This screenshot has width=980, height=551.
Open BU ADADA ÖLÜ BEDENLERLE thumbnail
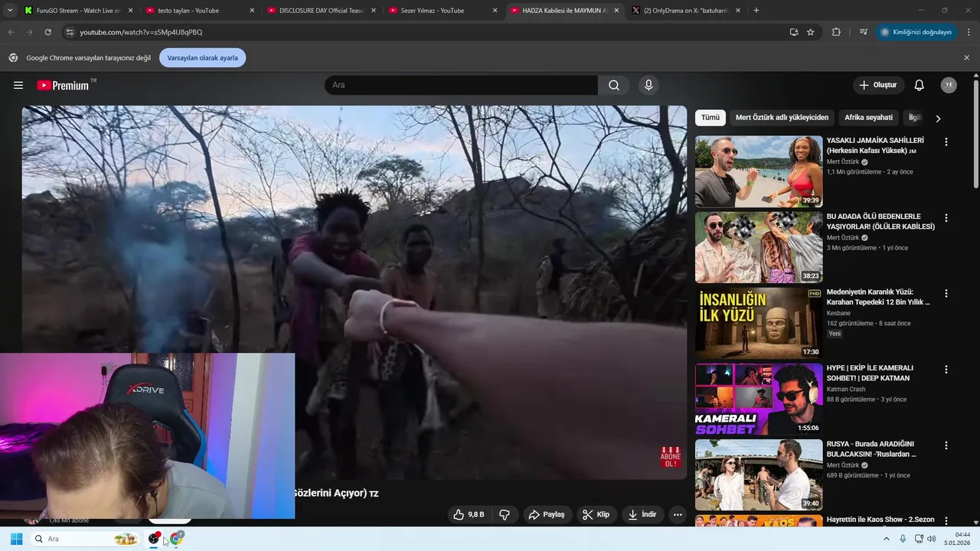[759, 247]
